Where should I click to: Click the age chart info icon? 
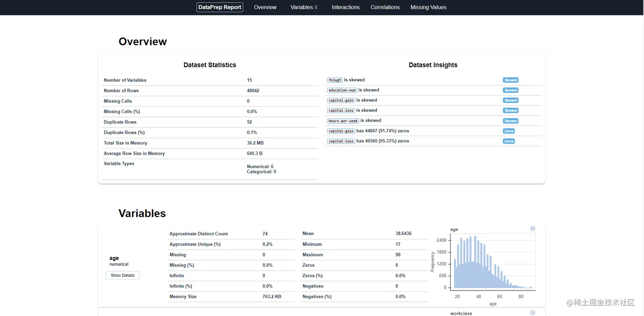point(532,229)
